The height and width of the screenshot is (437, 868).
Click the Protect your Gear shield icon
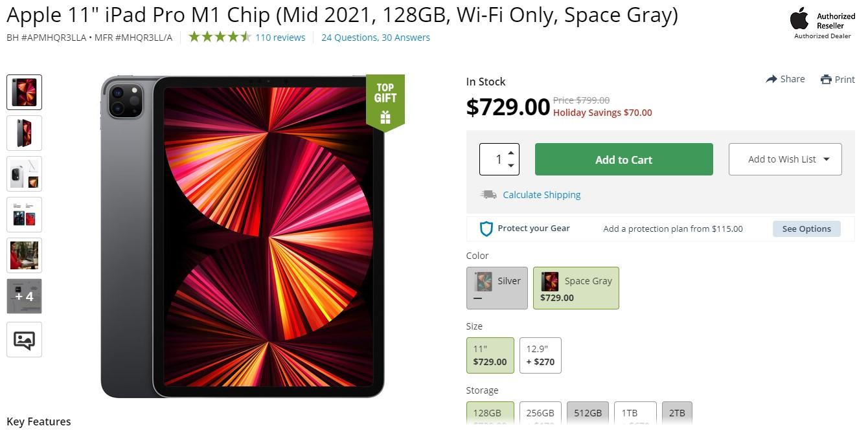[x=486, y=229]
